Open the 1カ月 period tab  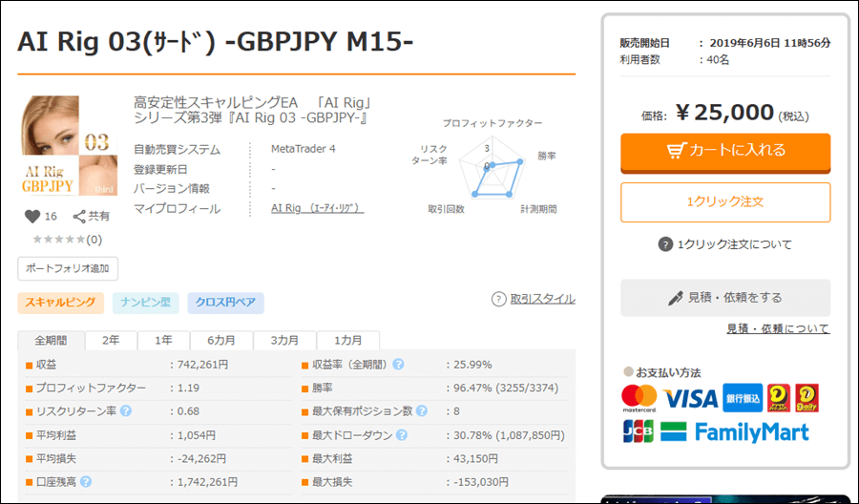coord(346,341)
